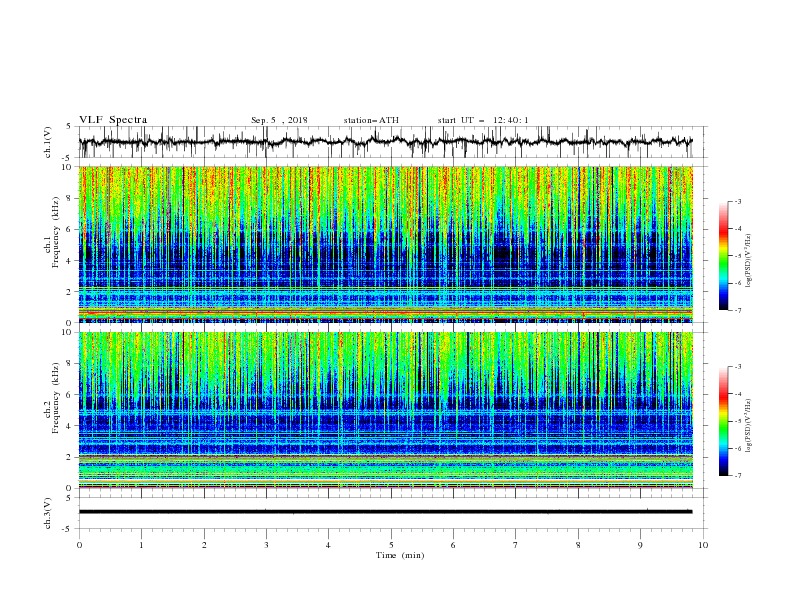Screen dimensions: 792x612
Task: Click time axis tick label "8"
Action: point(578,545)
